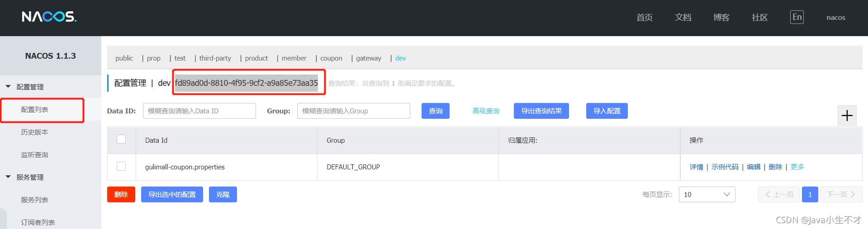Click the 导入配置 button

[x=607, y=111]
